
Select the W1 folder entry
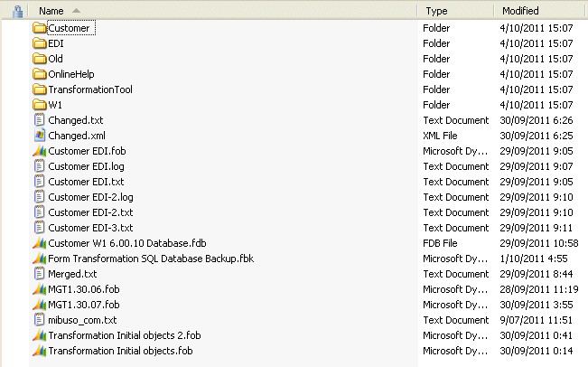(55, 105)
